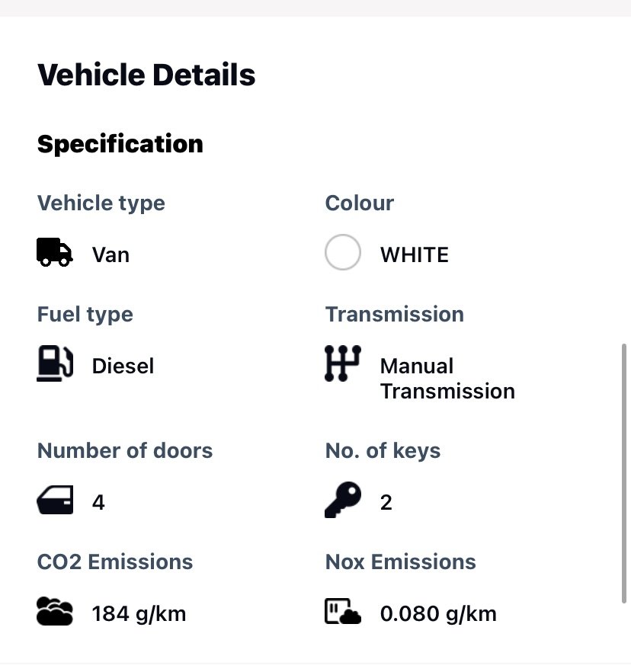Click the white colour swatch circle
Screen dimensions: 631x672
[343, 252]
